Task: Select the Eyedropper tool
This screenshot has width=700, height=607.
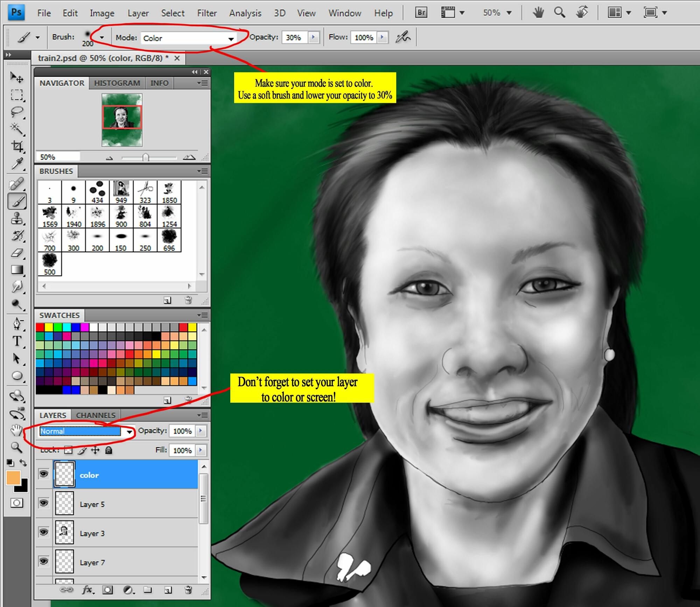Action: [17, 163]
